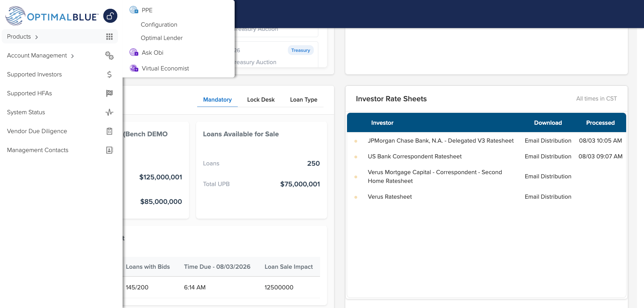The width and height of the screenshot is (644, 308).
Task: Open the Products grid icon
Action: click(x=109, y=36)
